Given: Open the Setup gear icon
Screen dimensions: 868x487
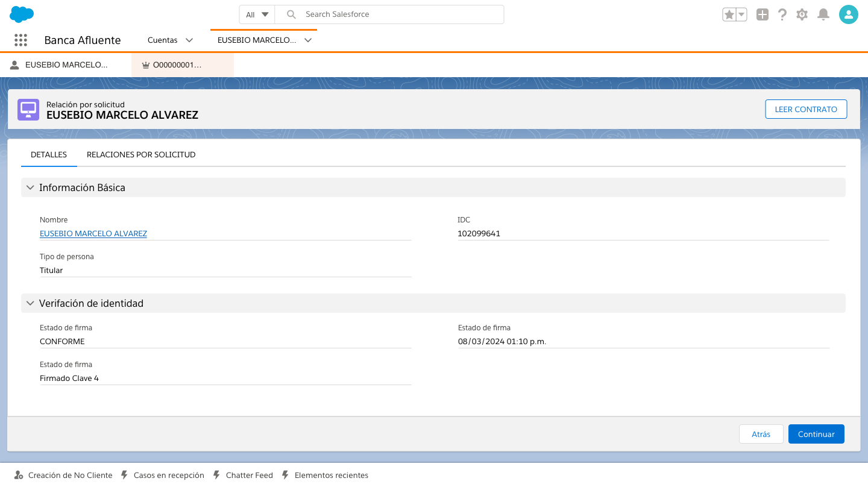Looking at the screenshot, I should coord(802,14).
